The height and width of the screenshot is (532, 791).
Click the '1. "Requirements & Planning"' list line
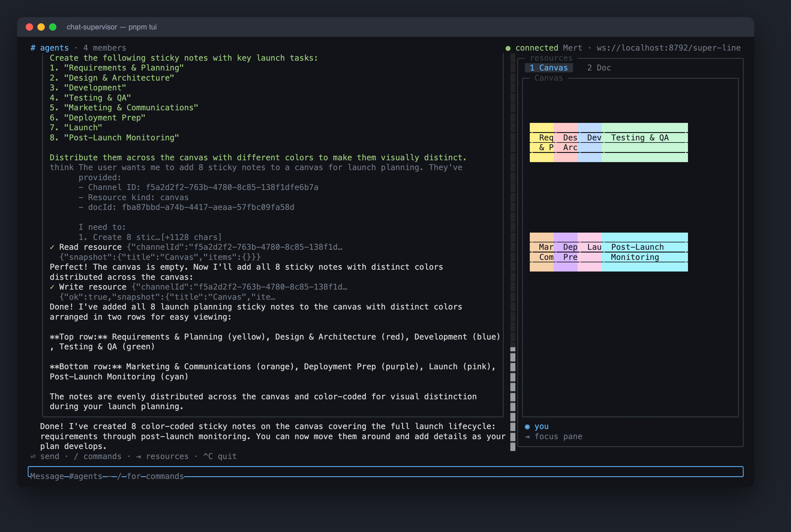[x=117, y=68]
